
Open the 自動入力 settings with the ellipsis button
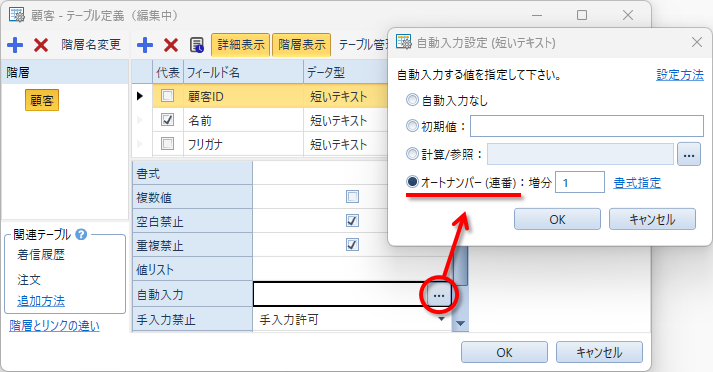click(439, 295)
